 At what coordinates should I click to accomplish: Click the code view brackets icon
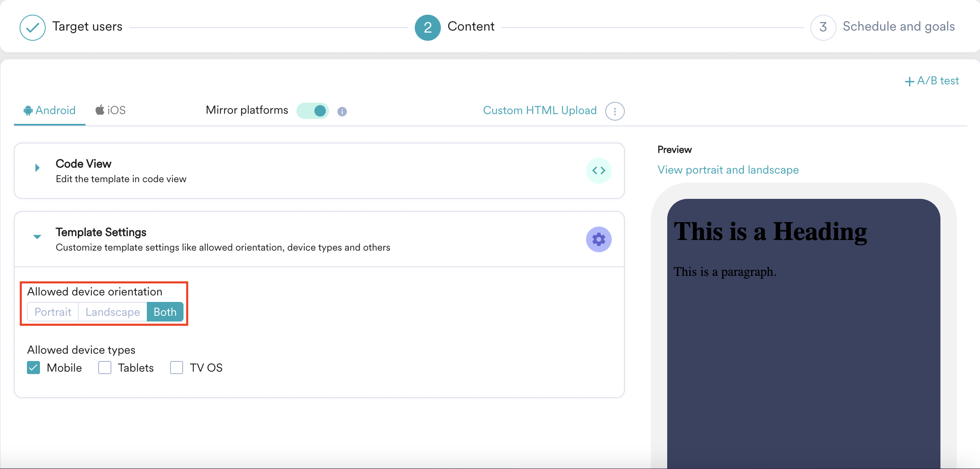[598, 171]
